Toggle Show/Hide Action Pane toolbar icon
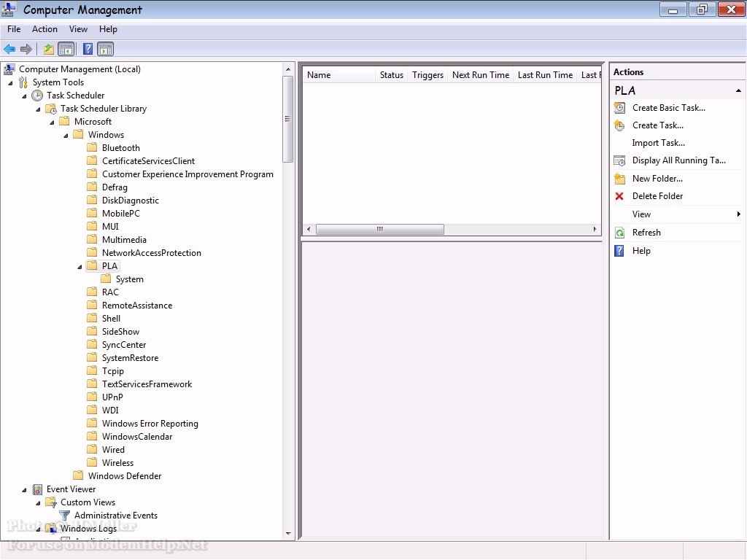 click(105, 49)
